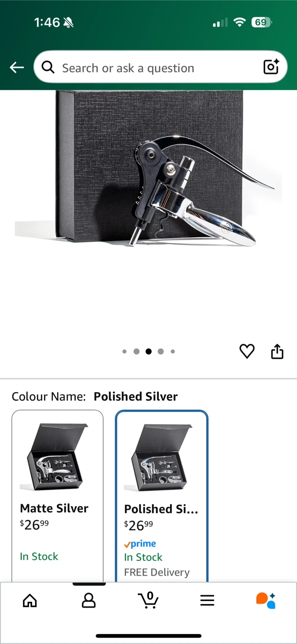Select the Polished Silver colour option

coord(162,496)
